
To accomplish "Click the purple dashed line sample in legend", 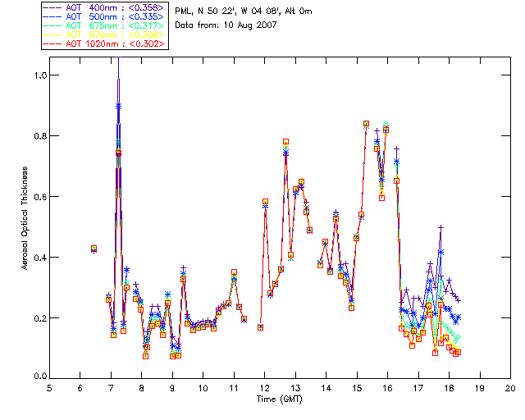I will [x=52, y=7].
